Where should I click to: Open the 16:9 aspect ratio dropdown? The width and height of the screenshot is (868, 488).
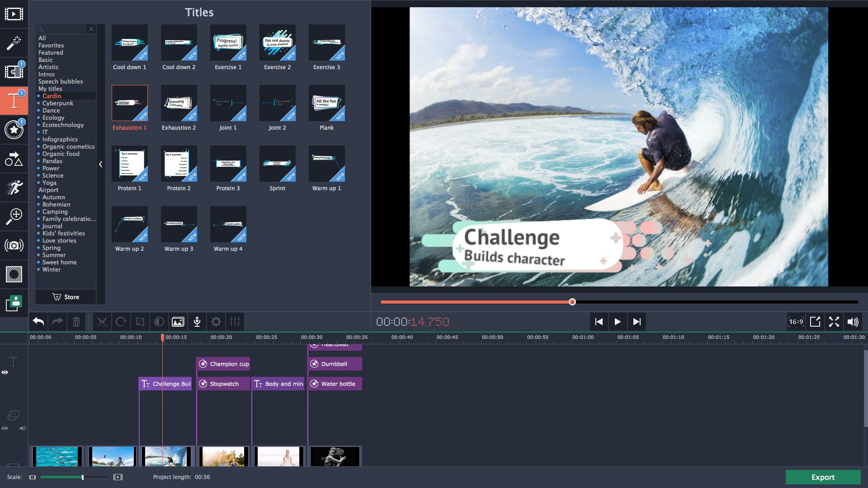[x=796, y=322]
